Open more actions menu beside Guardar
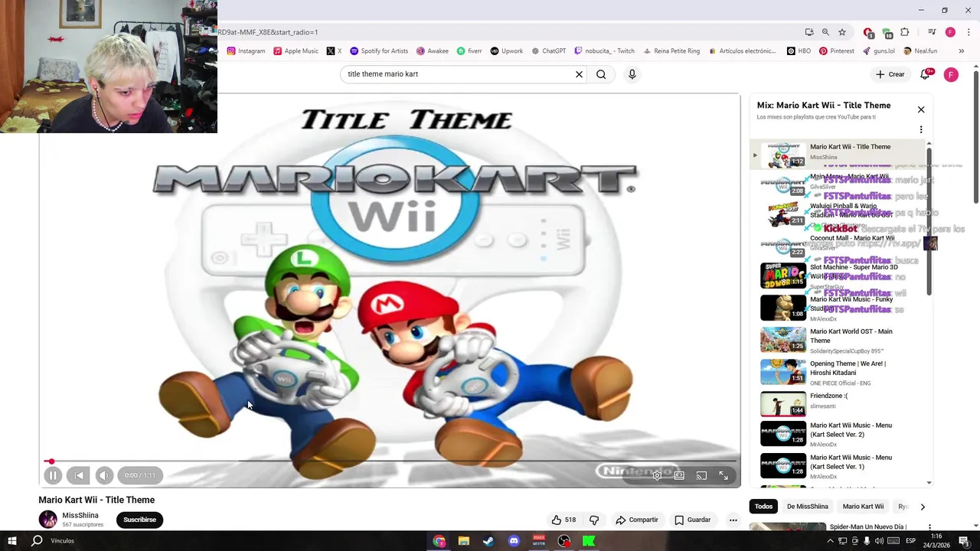 [x=733, y=520]
